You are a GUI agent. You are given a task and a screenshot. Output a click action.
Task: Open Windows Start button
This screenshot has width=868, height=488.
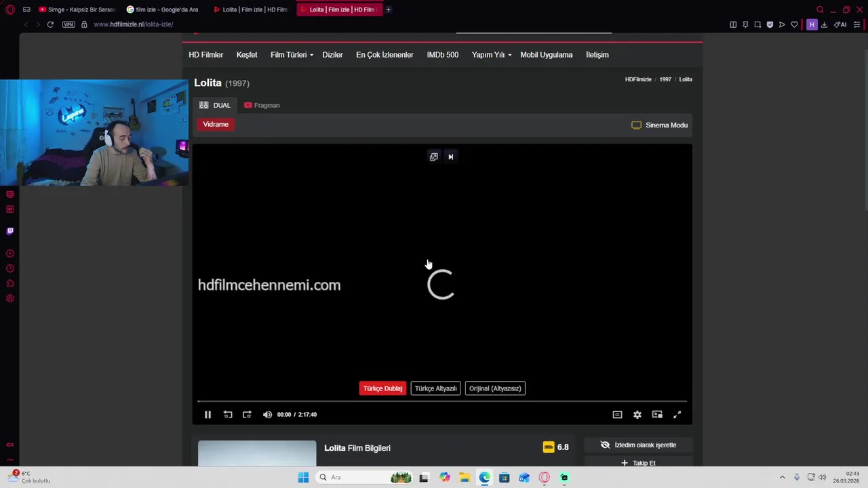click(303, 477)
